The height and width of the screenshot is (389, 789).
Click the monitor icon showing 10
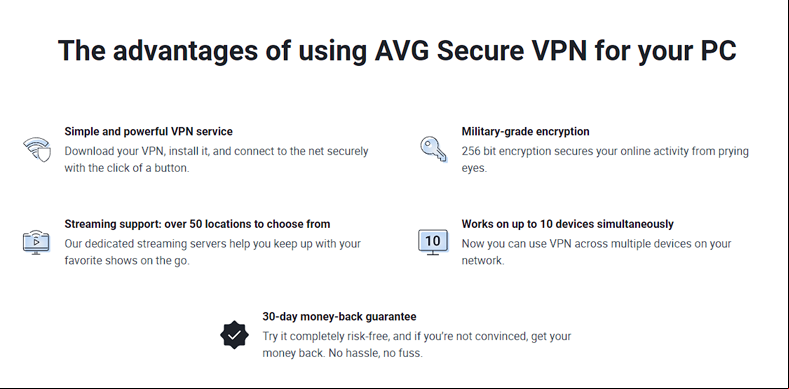click(x=433, y=242)
